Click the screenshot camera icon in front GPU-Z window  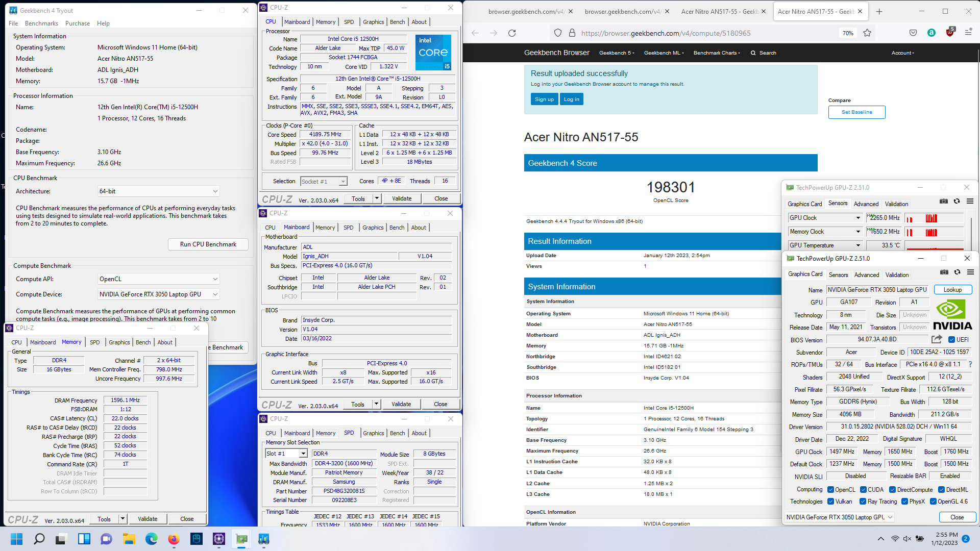point(944,272)
